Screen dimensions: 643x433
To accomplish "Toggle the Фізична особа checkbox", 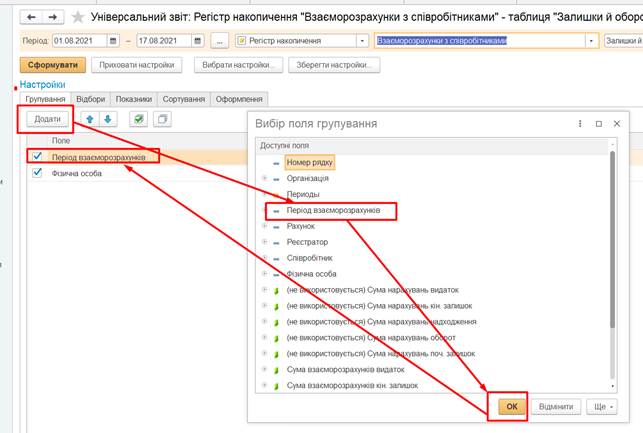I will pos(38,172).
